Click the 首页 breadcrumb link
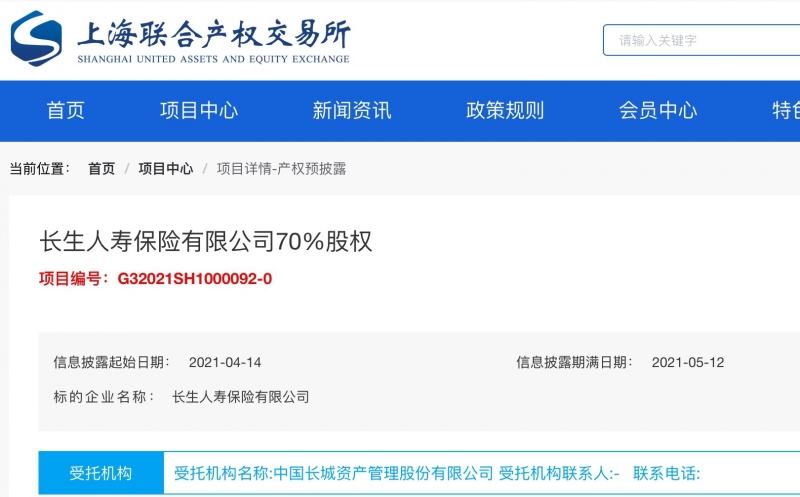 click(102, 169)
